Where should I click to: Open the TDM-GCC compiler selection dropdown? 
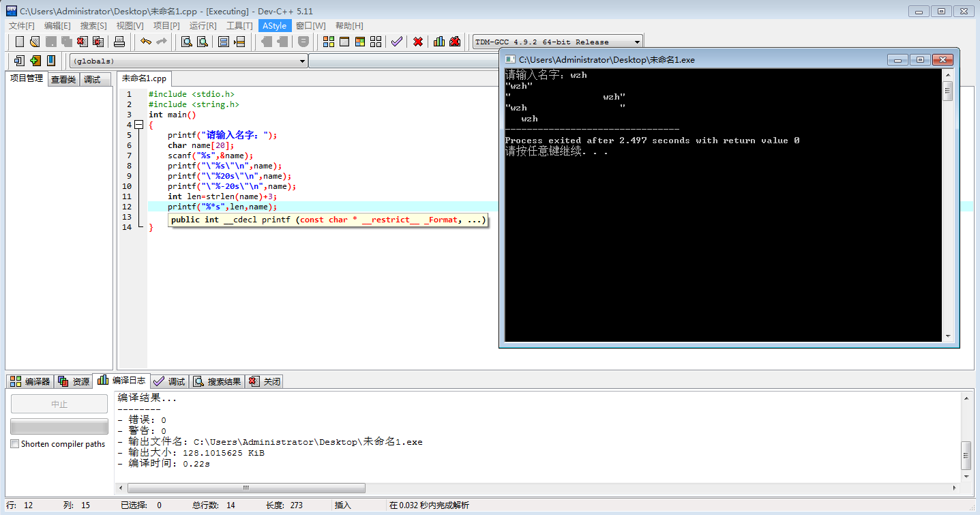click(x=558, y=42)
